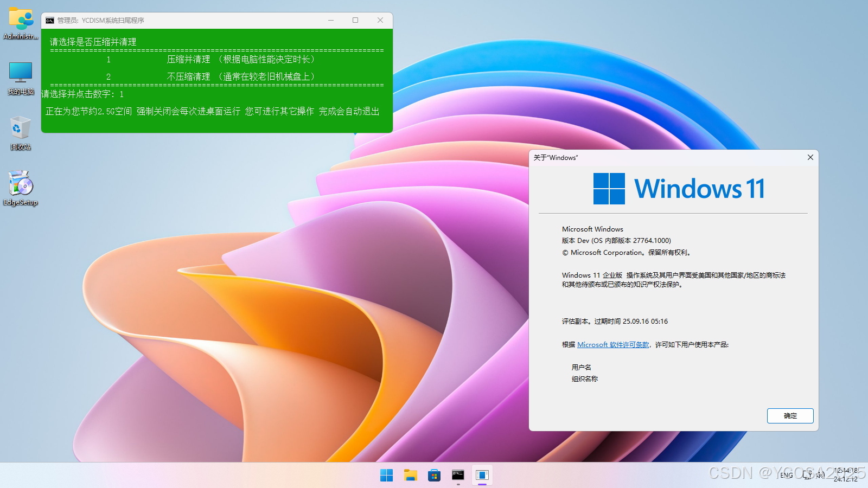This screenshot has width=868, height=488.
Task: Select the 回收站 recycle bin icon
Action: pyautogui.click(x=21, y=133)
